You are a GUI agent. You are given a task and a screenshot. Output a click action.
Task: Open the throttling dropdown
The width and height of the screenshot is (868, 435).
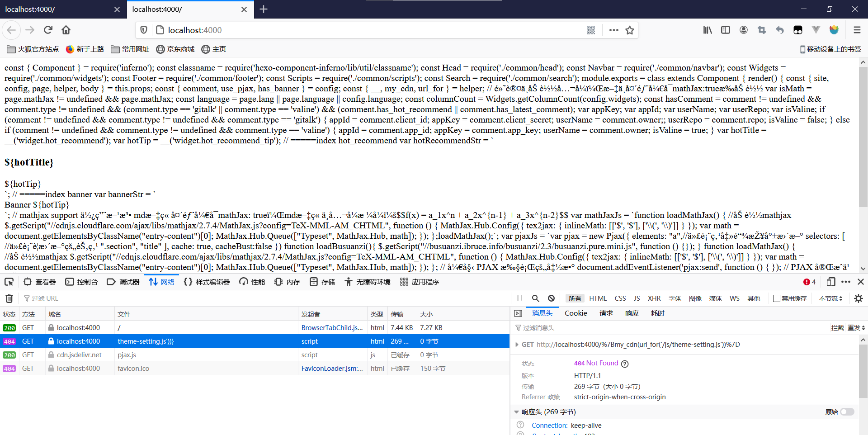click(830, 298)
